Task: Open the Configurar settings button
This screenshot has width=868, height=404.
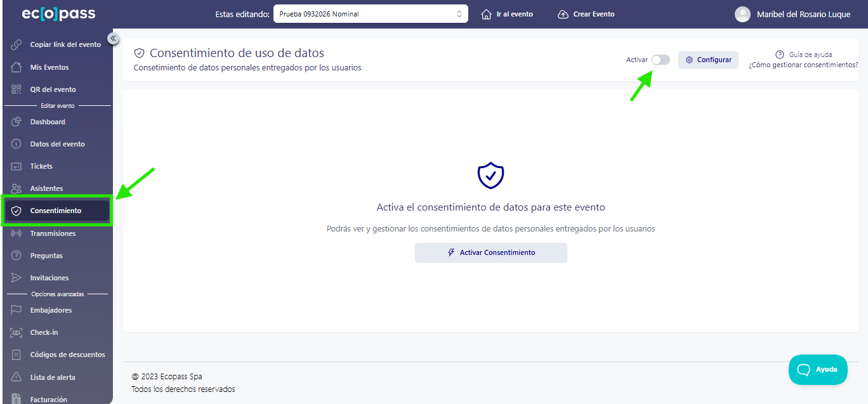Action: click(x=708, y=60)
